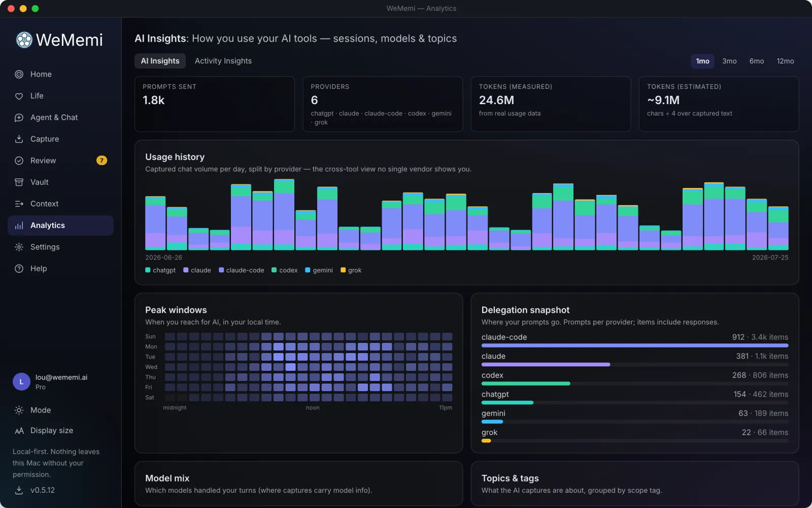Click the Prompts Sent 1.8k card
Image resolution: width=812 pixels, height=508 pixels.
215,104
